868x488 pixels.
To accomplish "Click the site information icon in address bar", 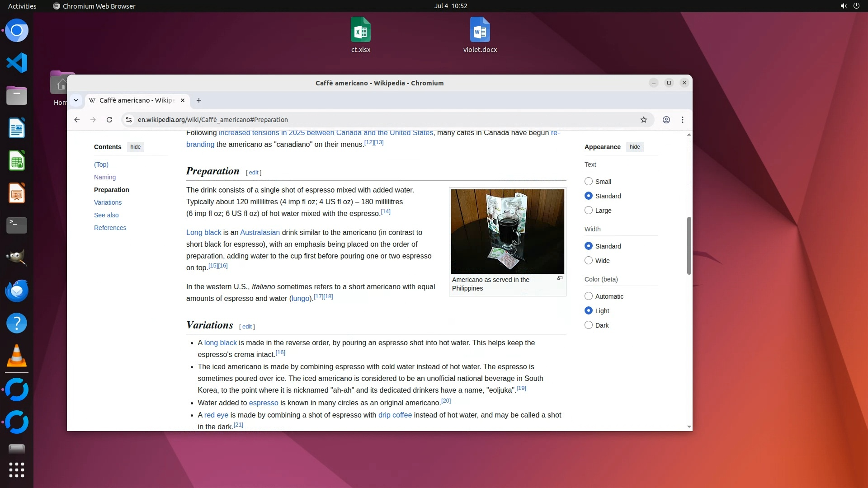I will [x=129, y=120].
